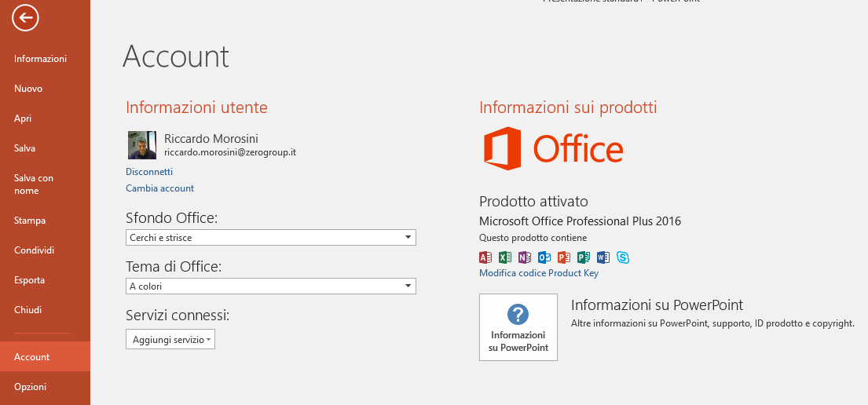Click the large Office logo
The height and width of the screenshot is (405, 868).
[553, 148]
